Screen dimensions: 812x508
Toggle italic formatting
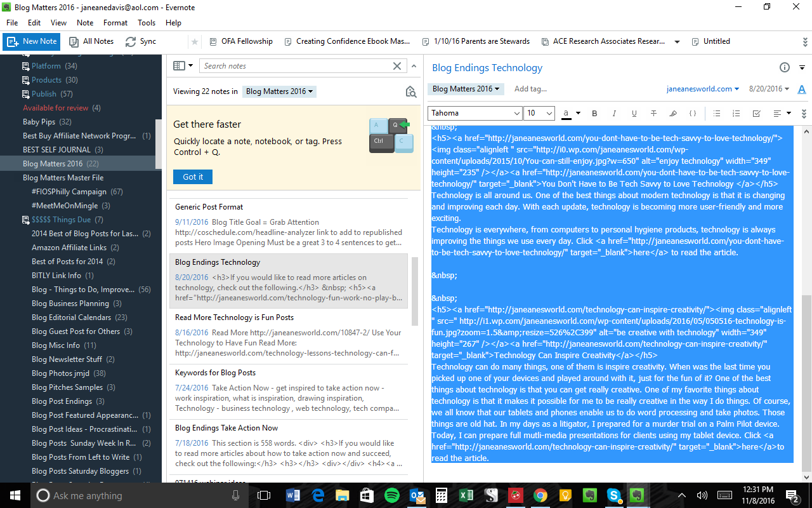coord(614,114)
